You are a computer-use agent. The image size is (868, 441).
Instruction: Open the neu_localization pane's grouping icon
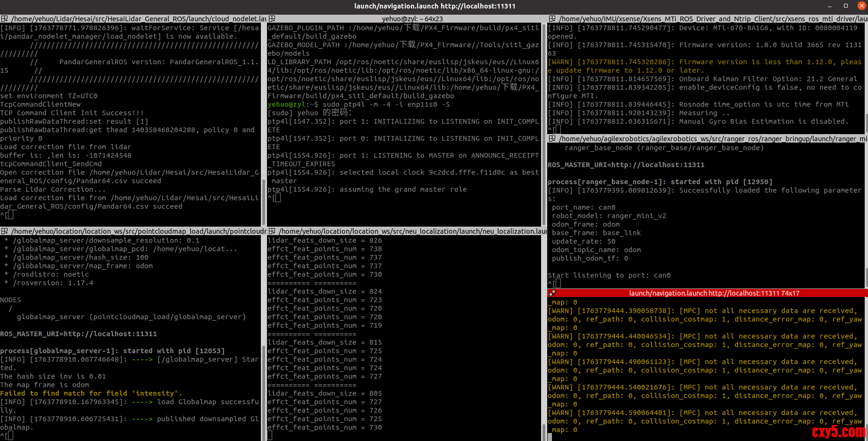(272, 231)
